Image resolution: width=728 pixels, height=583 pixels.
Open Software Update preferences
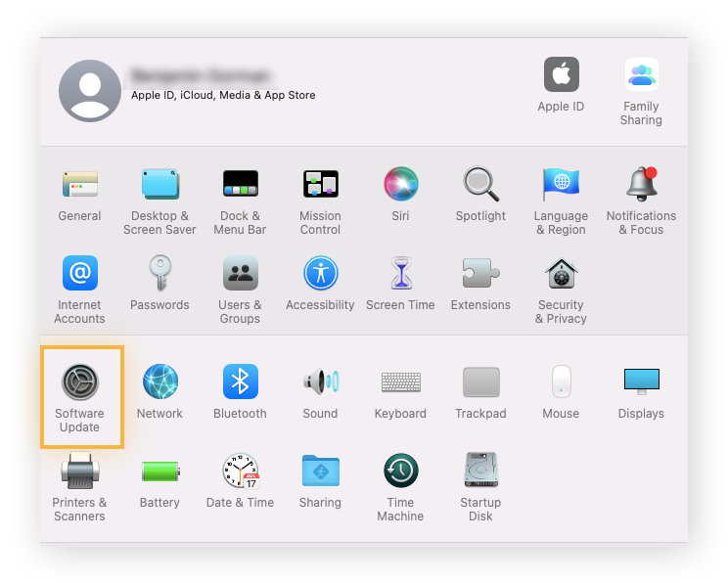click(x=80, y=382)
